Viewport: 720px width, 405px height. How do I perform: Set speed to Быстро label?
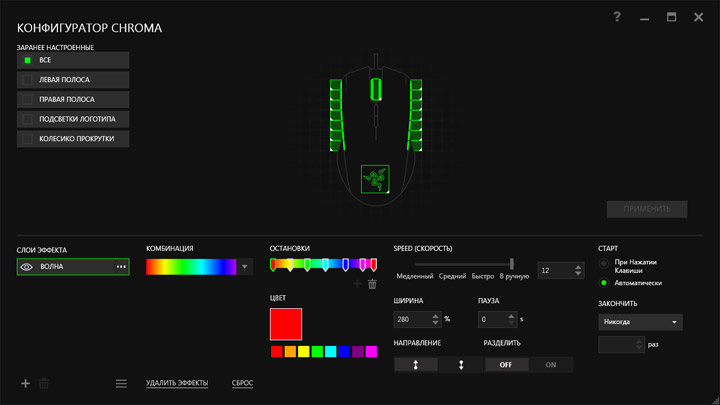[483, 276]
